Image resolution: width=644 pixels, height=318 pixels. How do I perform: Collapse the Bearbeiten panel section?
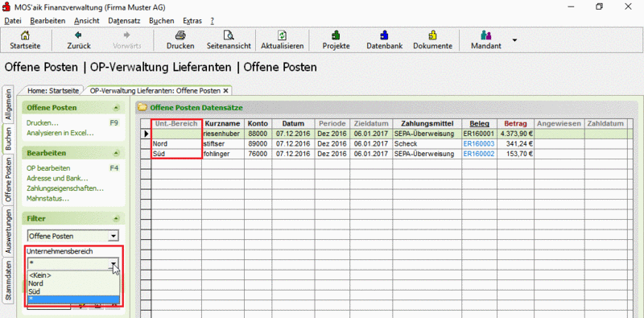[116, 153]
